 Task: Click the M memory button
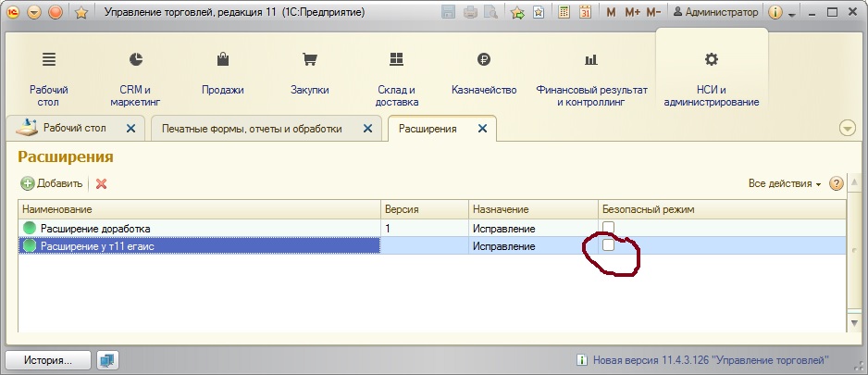(611, 12)
